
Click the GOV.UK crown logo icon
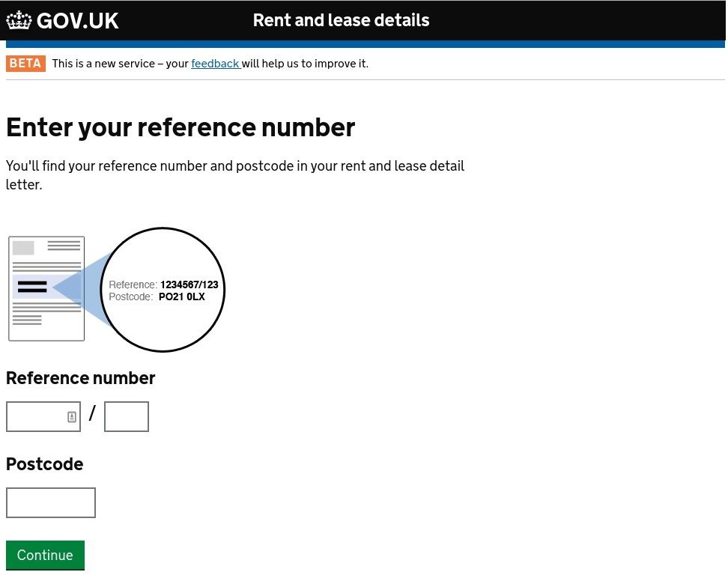tap(19, 20)
